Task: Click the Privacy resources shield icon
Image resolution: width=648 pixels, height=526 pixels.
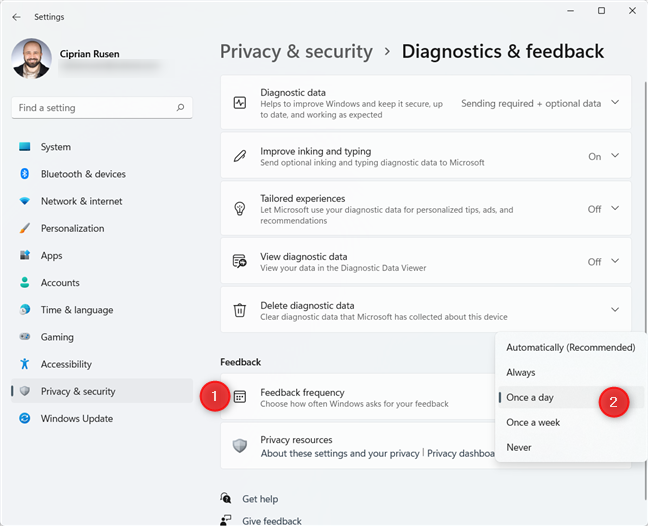Action: coord(240,446)
